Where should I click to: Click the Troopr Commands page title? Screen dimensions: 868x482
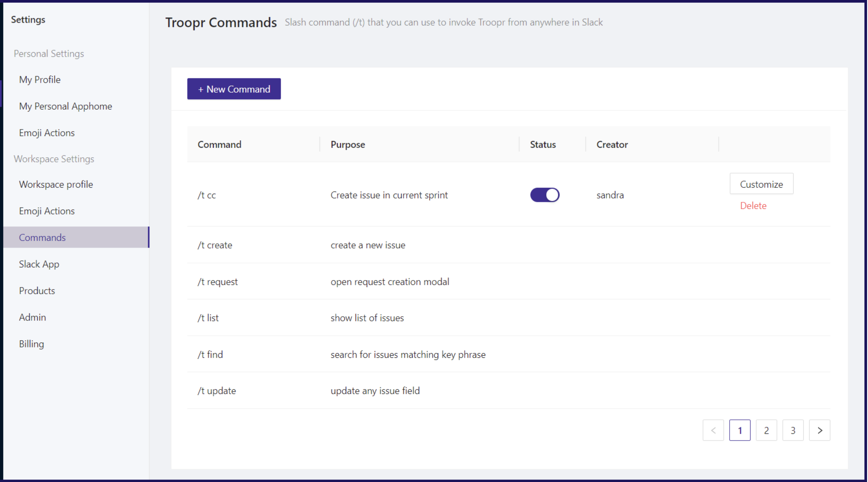click(x=221, y=22)
